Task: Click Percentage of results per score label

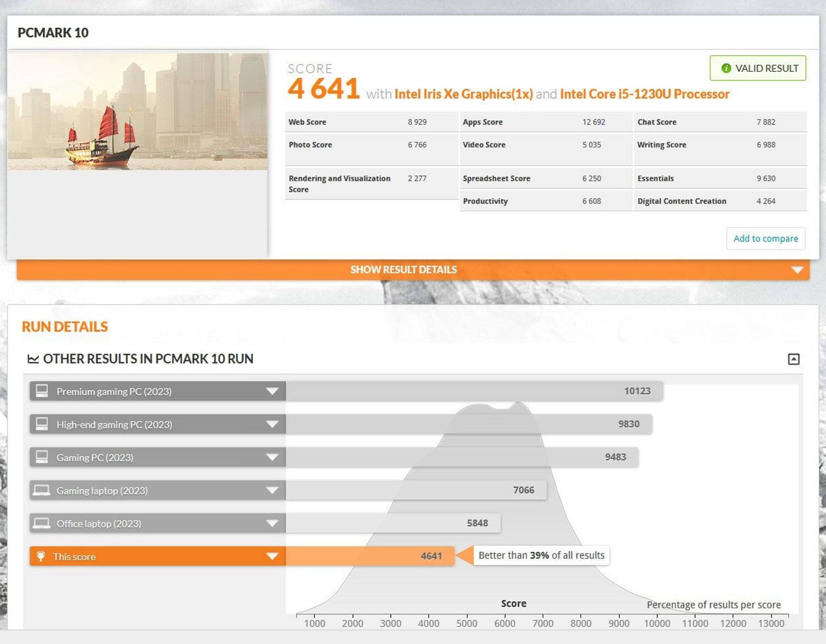Action: 714,605
